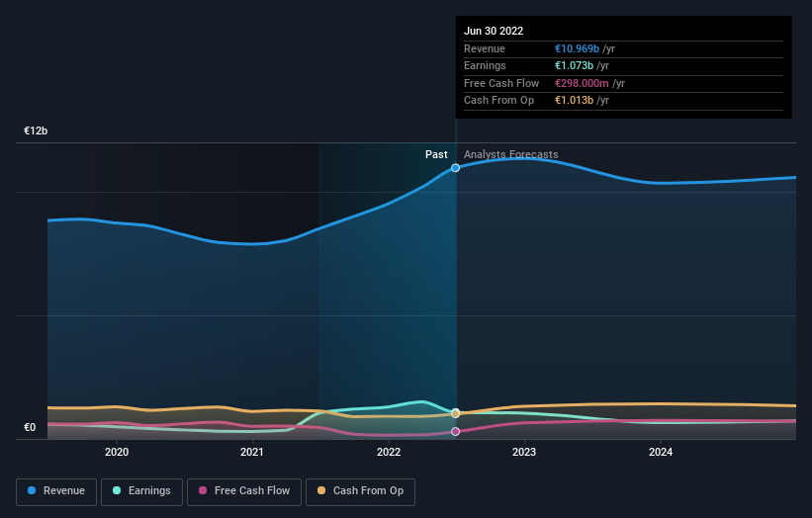This screenshot has height=518, width=812.
Task: Click the €0 y-axis label
Action: tap(30, 427)
